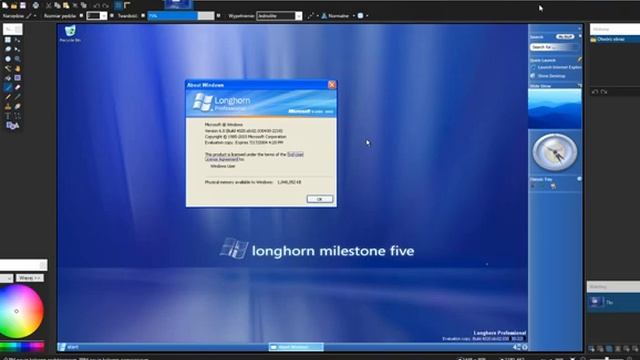Screen dimensions: 640x360
Task: Click the Recycle Bin icon on the canvas
Action: pyautogui.click(x=70, y=33)
